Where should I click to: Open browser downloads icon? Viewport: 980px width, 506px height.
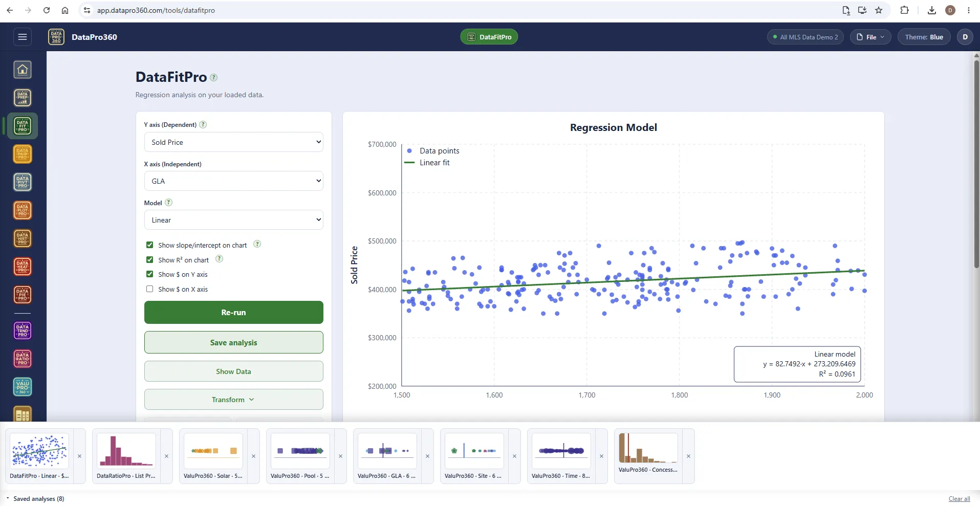932,10
